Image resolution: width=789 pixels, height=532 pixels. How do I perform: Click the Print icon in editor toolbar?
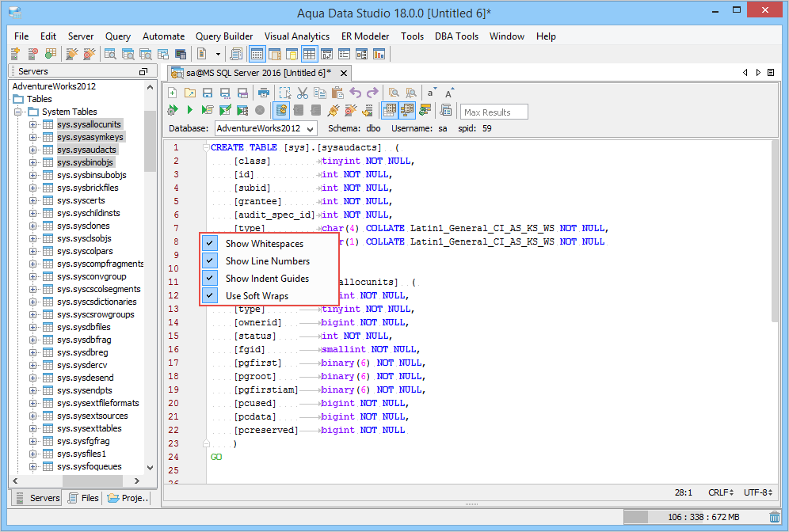263,93
